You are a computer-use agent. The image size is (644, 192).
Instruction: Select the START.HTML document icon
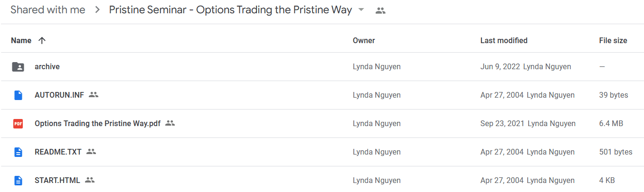click(18, 181)
